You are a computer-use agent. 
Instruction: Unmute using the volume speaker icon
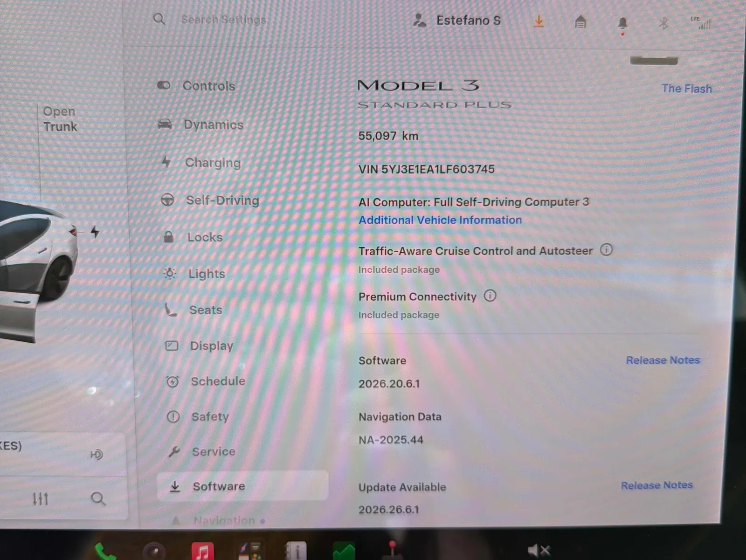(539, 551)
